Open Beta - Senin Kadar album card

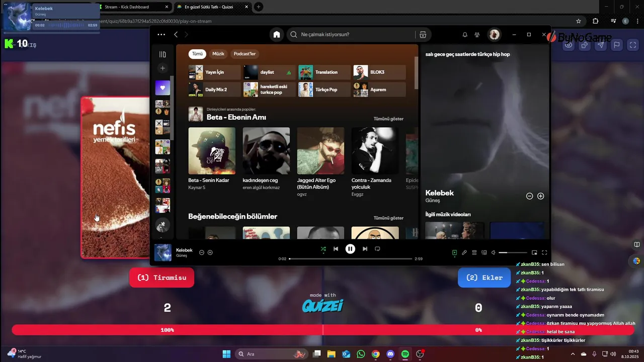tap(212, 159)
